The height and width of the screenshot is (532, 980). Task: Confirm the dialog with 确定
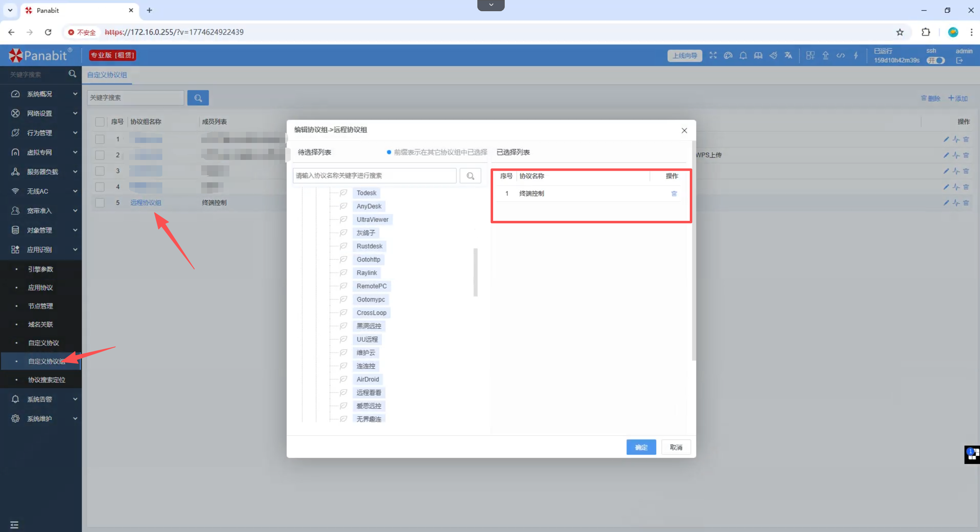[x=641, y=447]
